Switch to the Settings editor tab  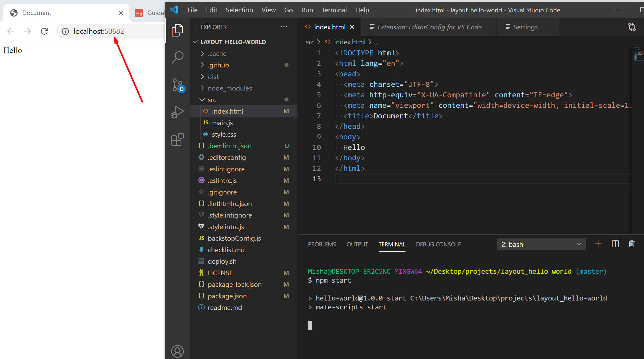(x=527, y=27)
